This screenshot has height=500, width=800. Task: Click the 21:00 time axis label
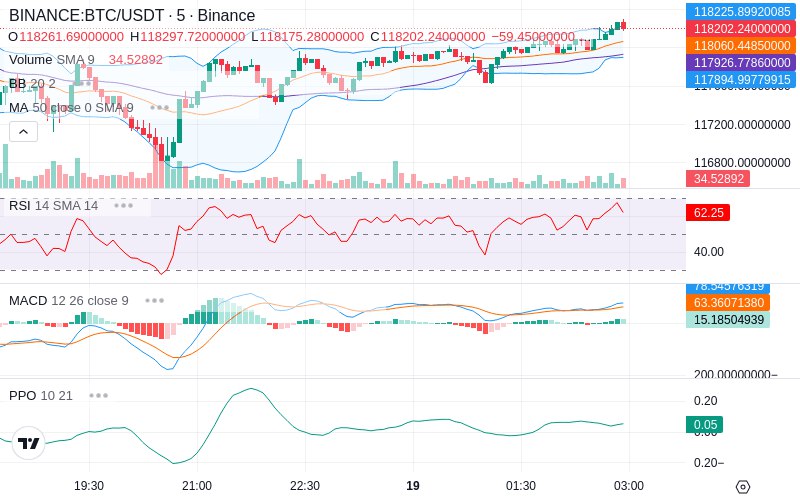pyautogui.click(x=197, y=486)
